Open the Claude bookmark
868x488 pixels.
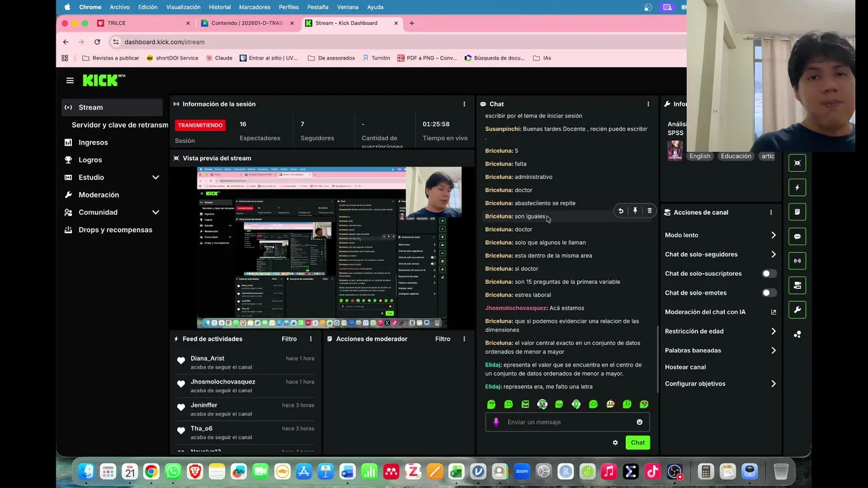(x=219, y=58)
